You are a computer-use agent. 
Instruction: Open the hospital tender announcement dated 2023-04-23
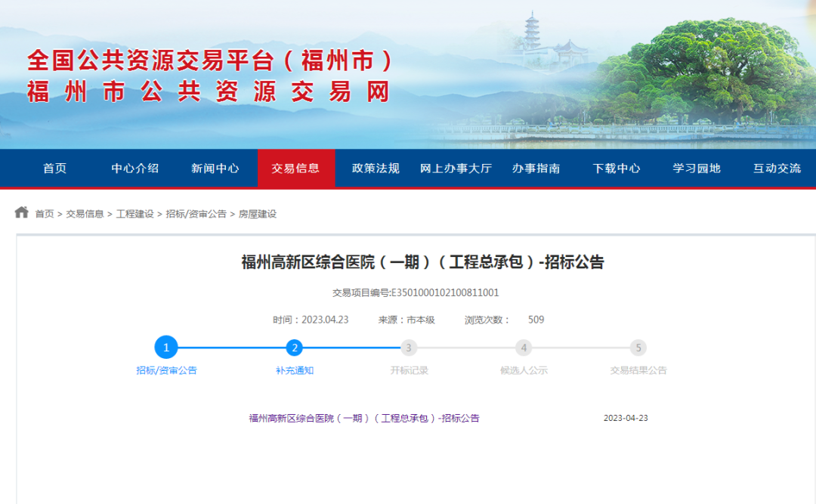point(365,417)
